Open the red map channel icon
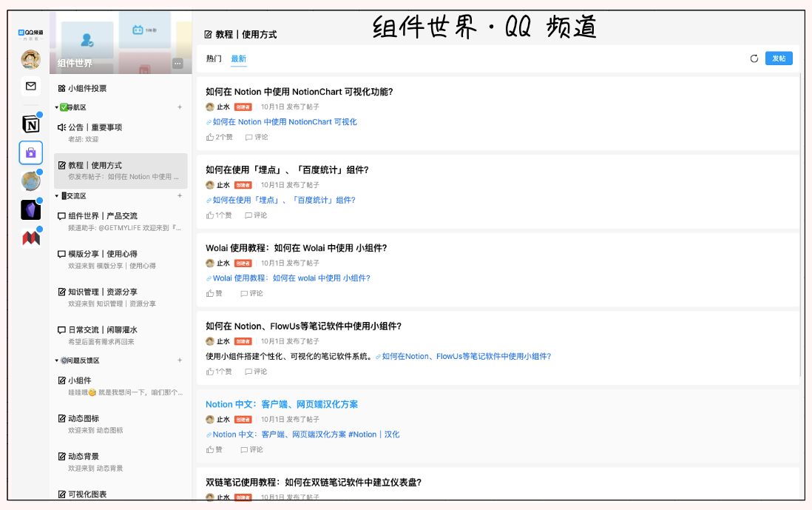This screenshot has width=812, height=510. pyautogui.click(x=30, y=237)
